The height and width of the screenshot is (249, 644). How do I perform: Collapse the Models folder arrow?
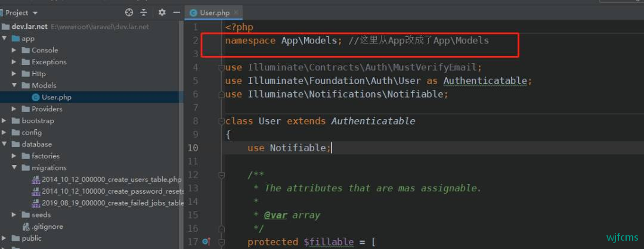click(x=14, y=85)
